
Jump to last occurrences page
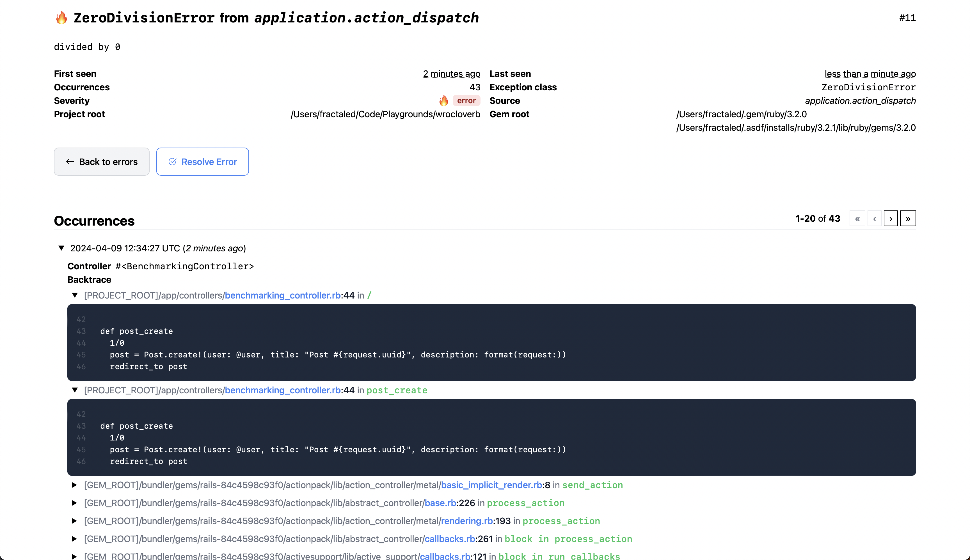(908, 219)
